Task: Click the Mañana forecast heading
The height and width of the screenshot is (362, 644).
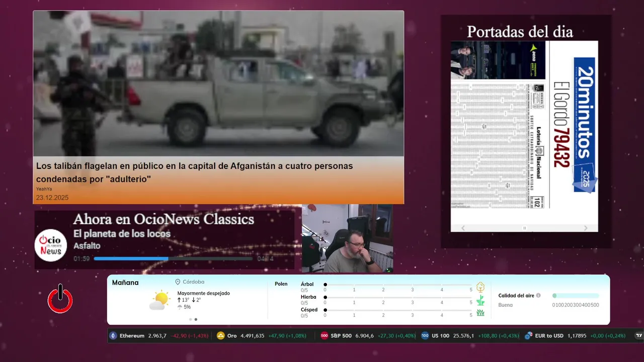Action: (125, 283)
